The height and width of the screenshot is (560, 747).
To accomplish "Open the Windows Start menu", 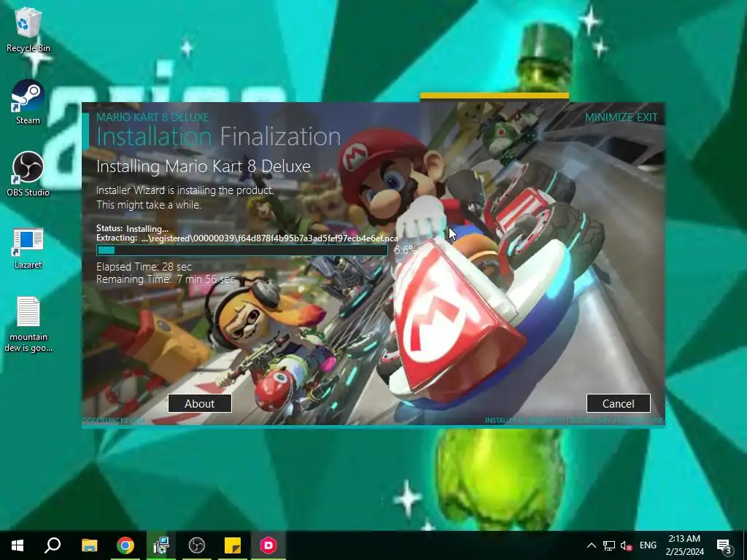I will click(x=18, y=545).
